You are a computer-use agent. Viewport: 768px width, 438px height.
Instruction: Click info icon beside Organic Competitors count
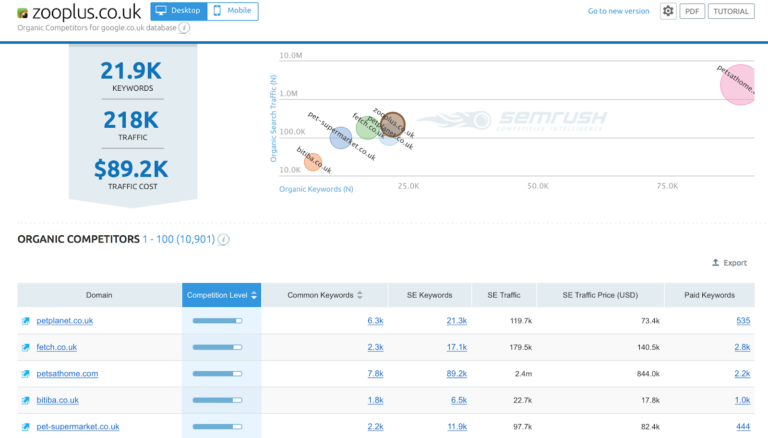(223, 240)
